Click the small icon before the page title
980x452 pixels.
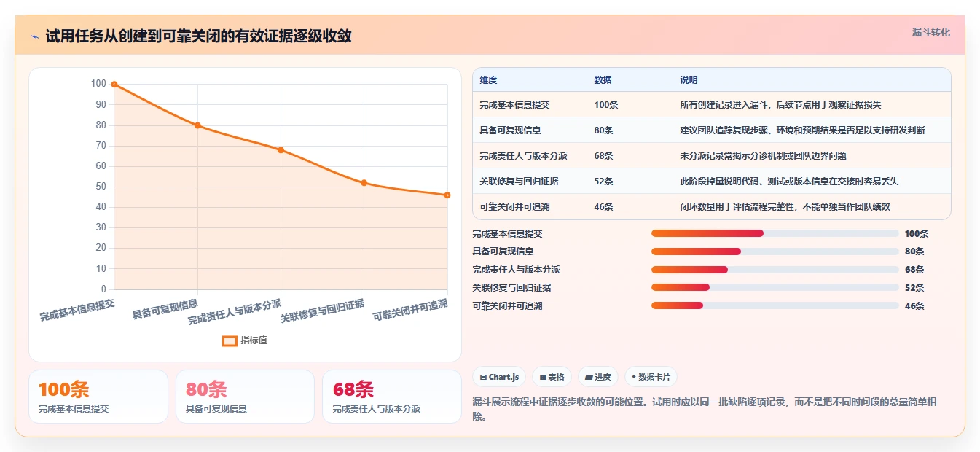[x=34, y=36]
